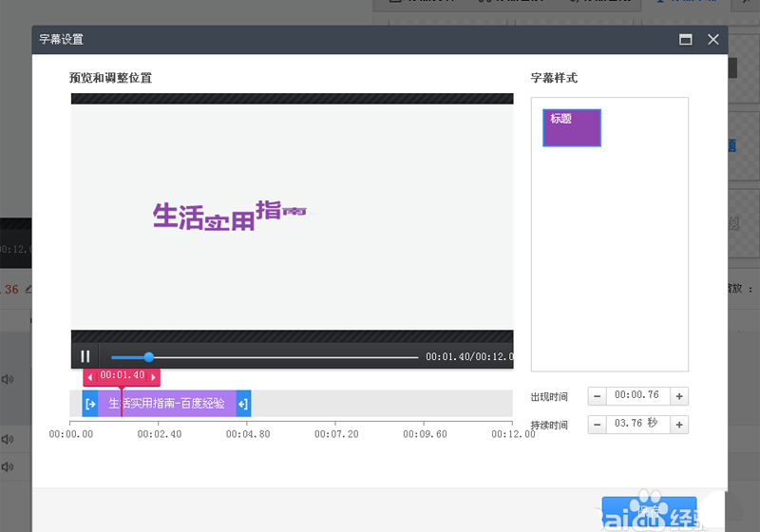Increase 持续时间 with plus button
The width and height of the screenshot is (760, 532).
tap(679, 425)
